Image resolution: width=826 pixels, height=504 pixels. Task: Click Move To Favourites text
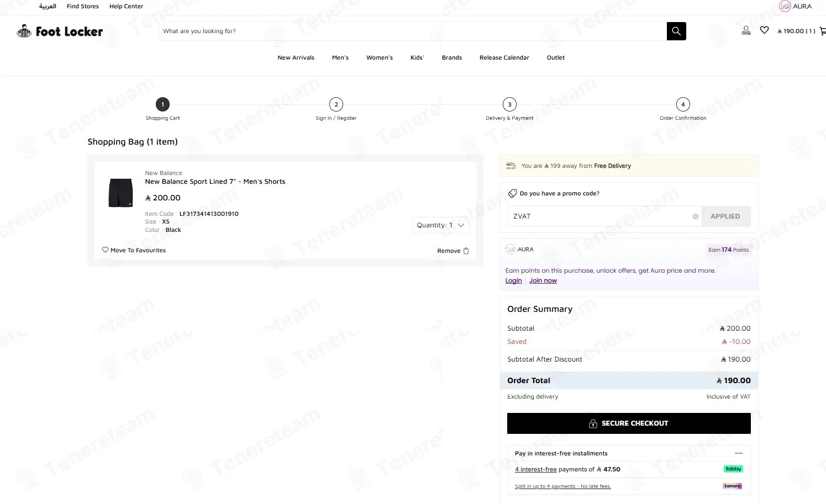(x=138, y=250)
